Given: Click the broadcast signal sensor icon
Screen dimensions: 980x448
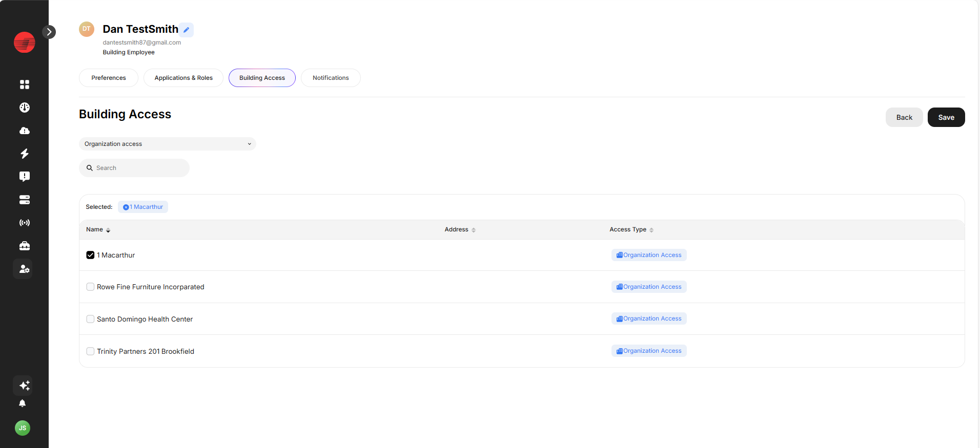Looking at the screenshot, I should [x=24, y=223].
